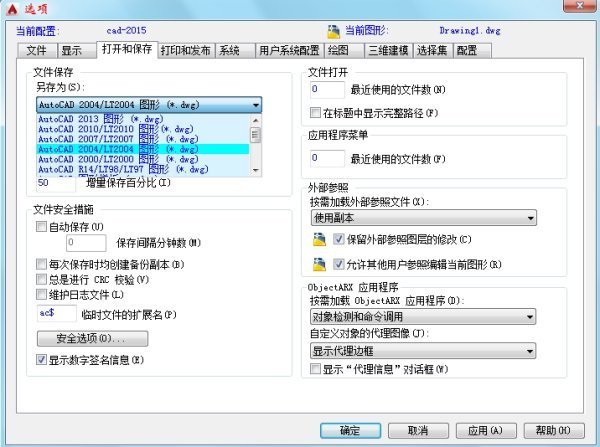Click the 增量保存百分比 input field
Image resolution: width=600 pixels, height=447 pixels.
coord(55,183)
